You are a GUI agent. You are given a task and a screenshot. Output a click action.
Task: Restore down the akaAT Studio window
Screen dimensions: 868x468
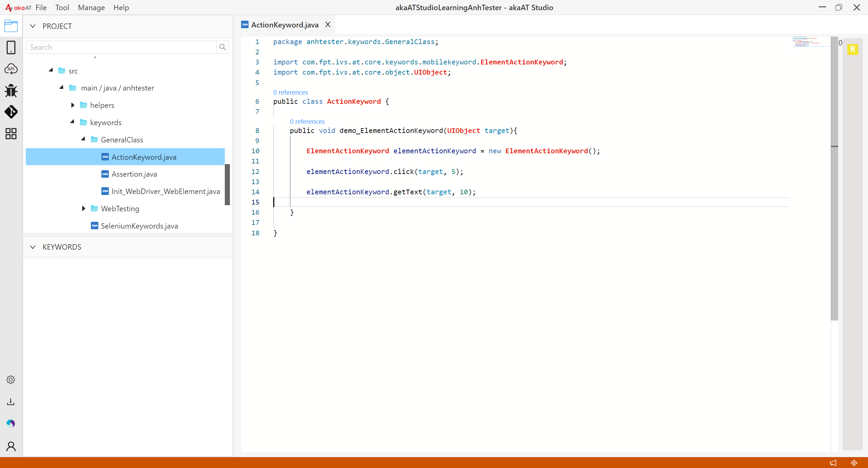839,7
